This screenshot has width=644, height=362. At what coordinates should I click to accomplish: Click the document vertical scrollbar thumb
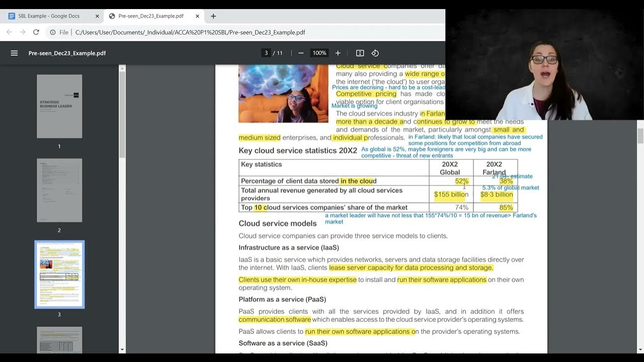click(640, 136)
